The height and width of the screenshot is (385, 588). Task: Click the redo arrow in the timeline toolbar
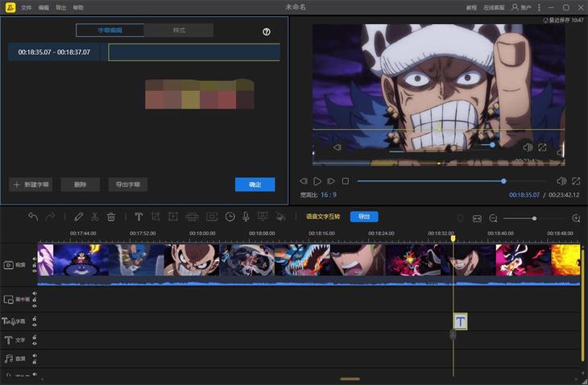coord(50,217)
